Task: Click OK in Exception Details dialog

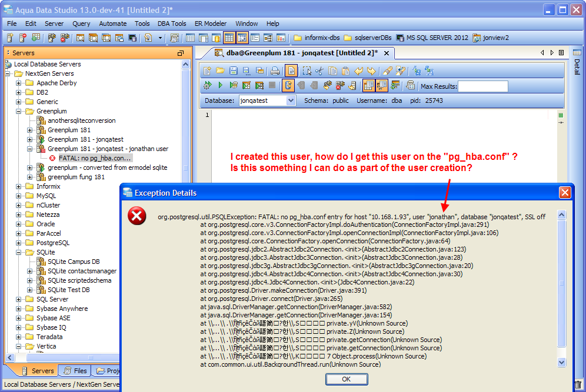Action: click(347, 379)
